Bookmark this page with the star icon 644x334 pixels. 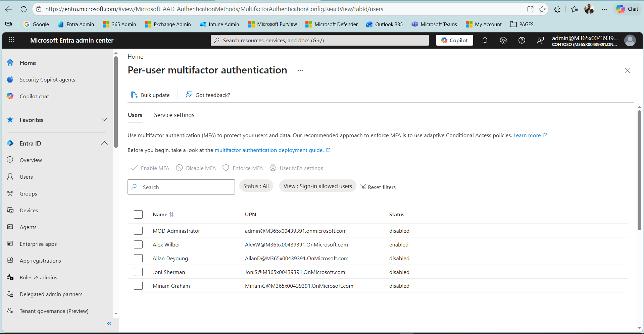[542, 9]
